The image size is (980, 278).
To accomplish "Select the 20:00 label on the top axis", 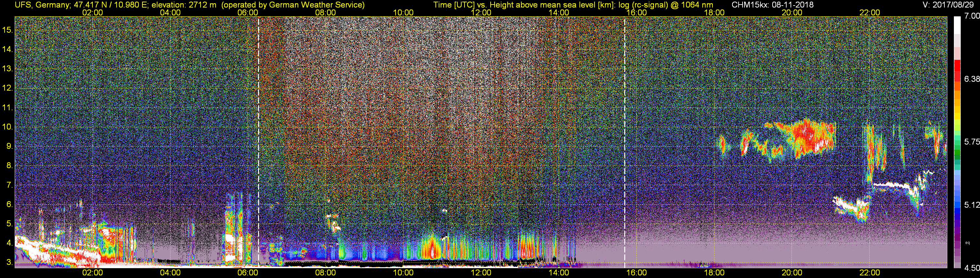I will [x=792, y=12].
